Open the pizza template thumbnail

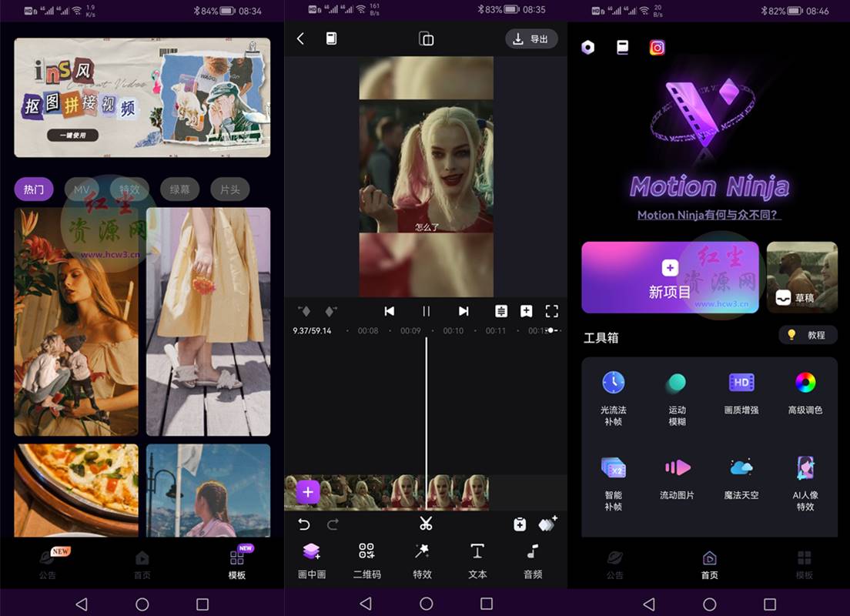coord(76,490)
